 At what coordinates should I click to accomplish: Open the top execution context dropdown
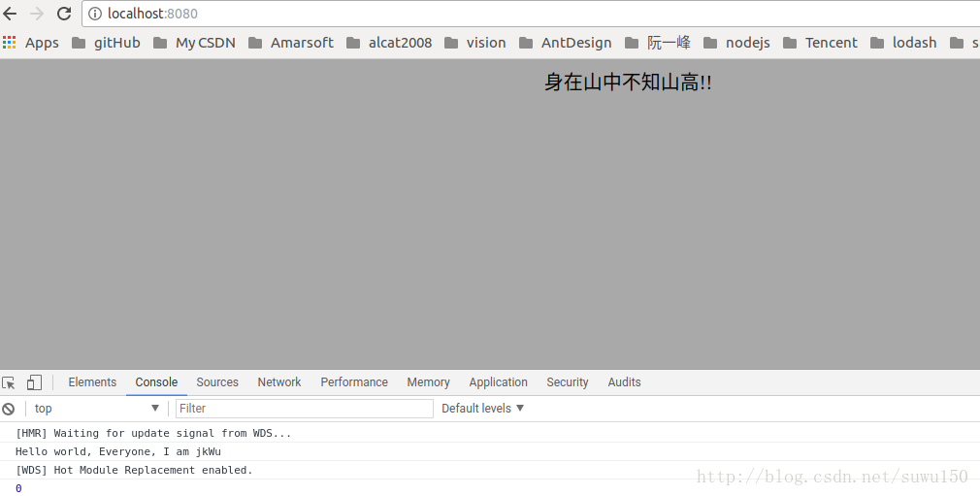click(x=96, y=409)
